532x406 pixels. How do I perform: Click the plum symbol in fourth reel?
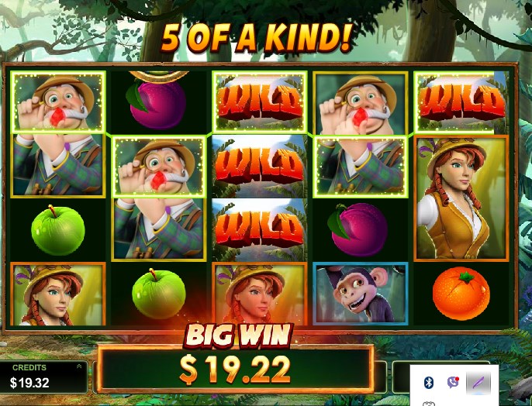359,229
